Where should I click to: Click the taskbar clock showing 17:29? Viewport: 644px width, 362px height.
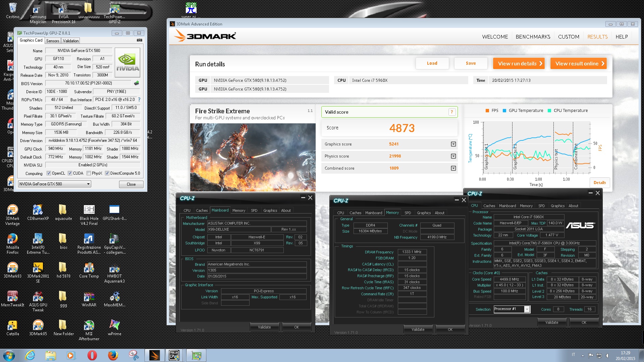[x=625, y=355]
